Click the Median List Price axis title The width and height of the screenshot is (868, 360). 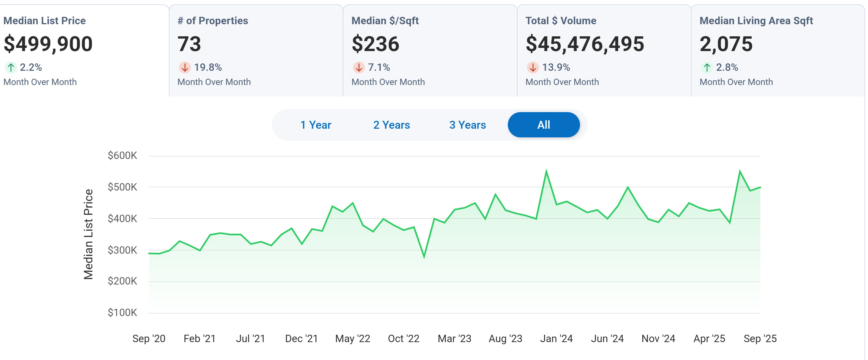tap(88, 234)
